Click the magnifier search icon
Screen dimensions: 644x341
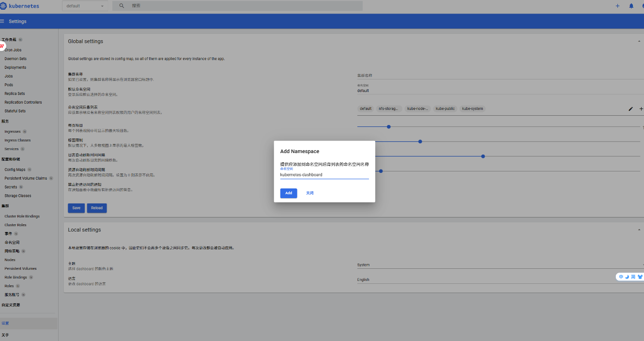tap(121, 6)
